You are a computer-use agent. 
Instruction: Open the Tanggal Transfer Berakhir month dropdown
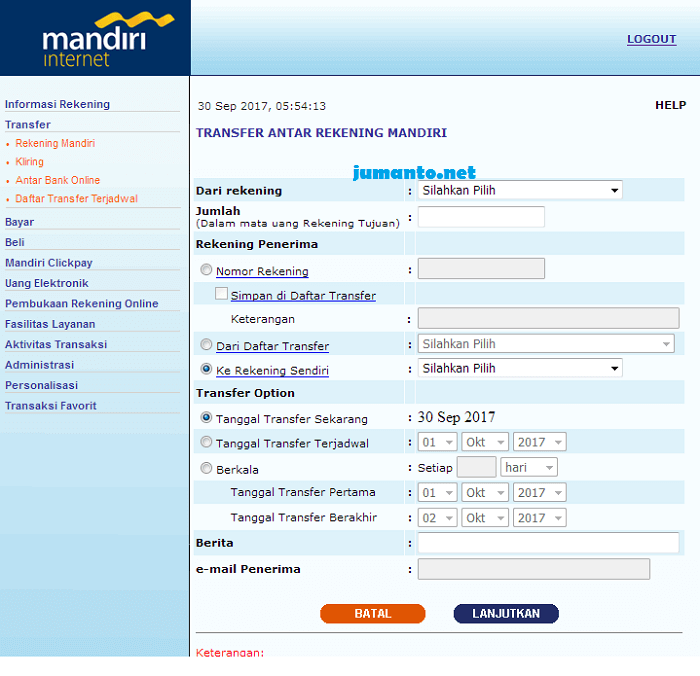point(485,518)
